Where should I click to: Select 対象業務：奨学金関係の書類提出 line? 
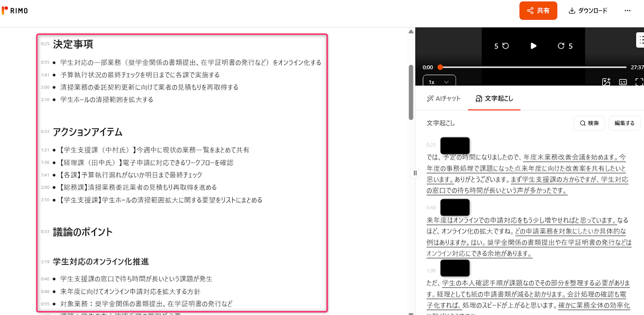(146, 304)
